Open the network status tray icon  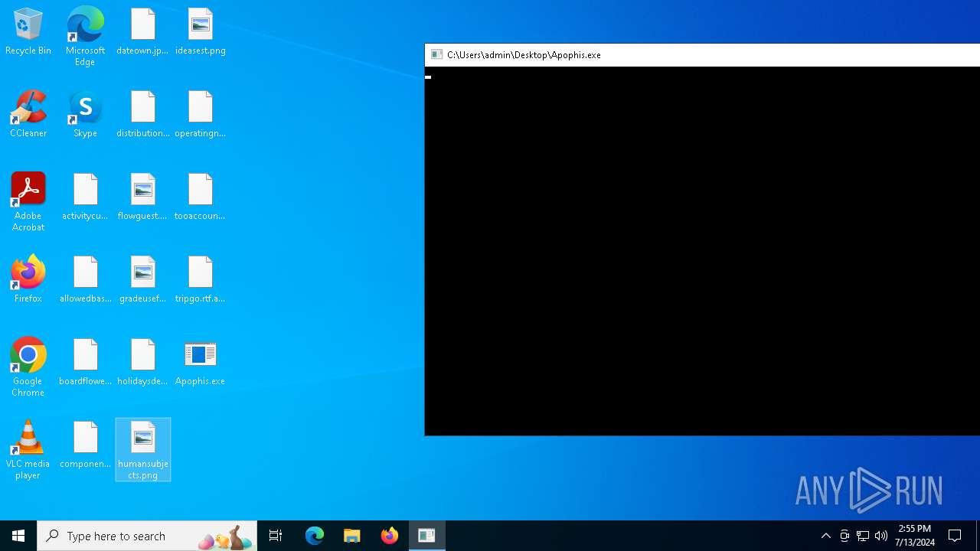[x=863, y=536]
